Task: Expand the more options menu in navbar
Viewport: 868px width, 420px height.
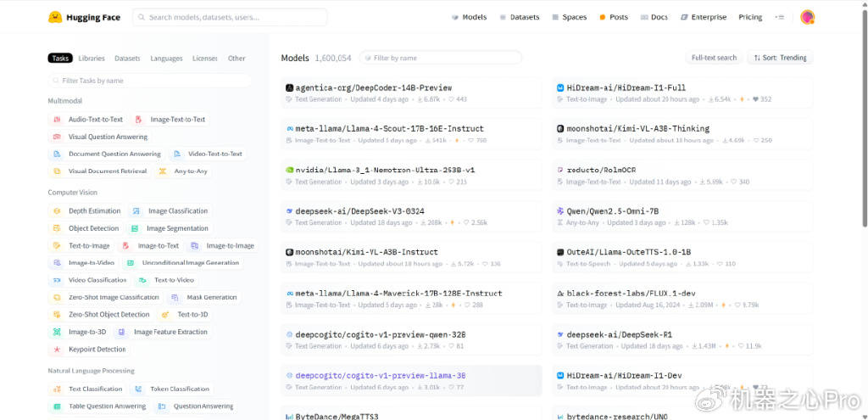Action: tap(780, 17)
